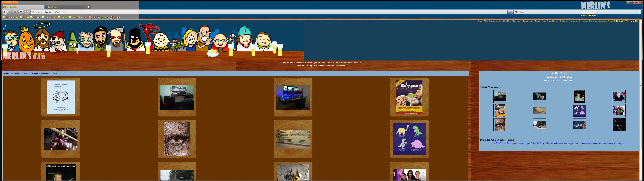Click the tab groups toolbar icon
The image size is (644, 181).
[x=27, y=12]
